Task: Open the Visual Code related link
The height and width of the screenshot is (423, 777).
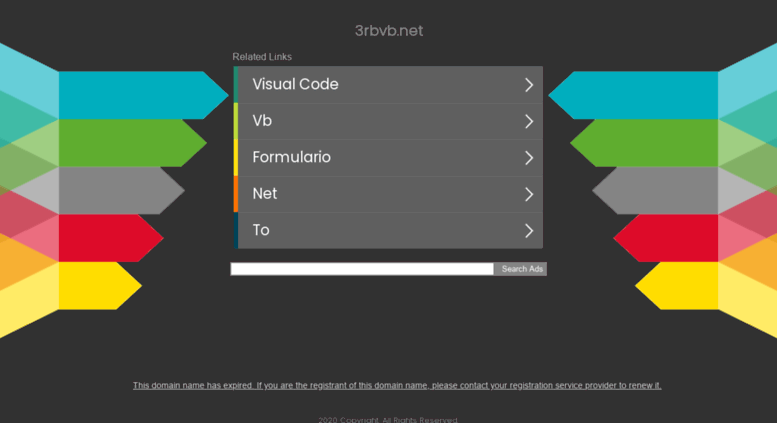Action: tap(388, 85)
